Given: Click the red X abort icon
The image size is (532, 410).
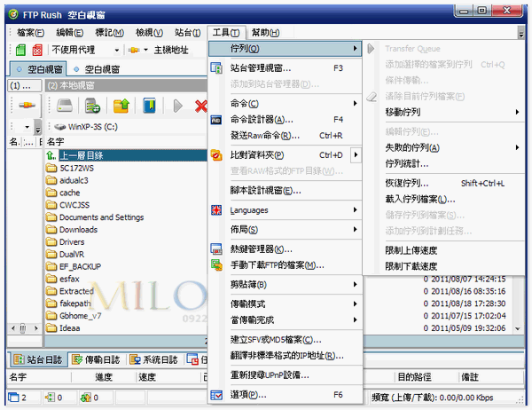Looking at the screenshot, I should tap(201, 106).
